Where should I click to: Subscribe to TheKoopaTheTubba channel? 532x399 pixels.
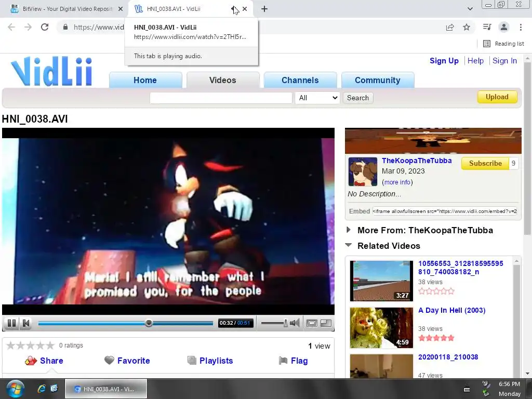[485, 163]
